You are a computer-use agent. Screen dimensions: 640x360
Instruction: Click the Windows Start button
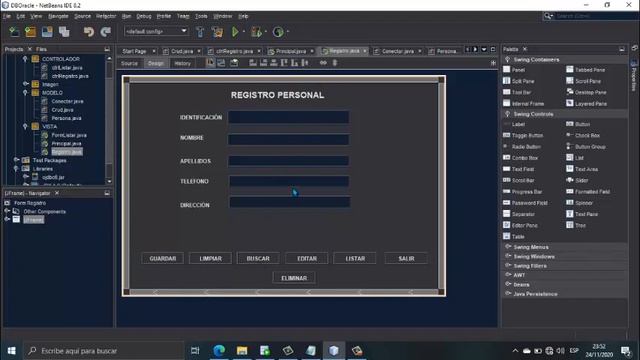tap(11, 351)
